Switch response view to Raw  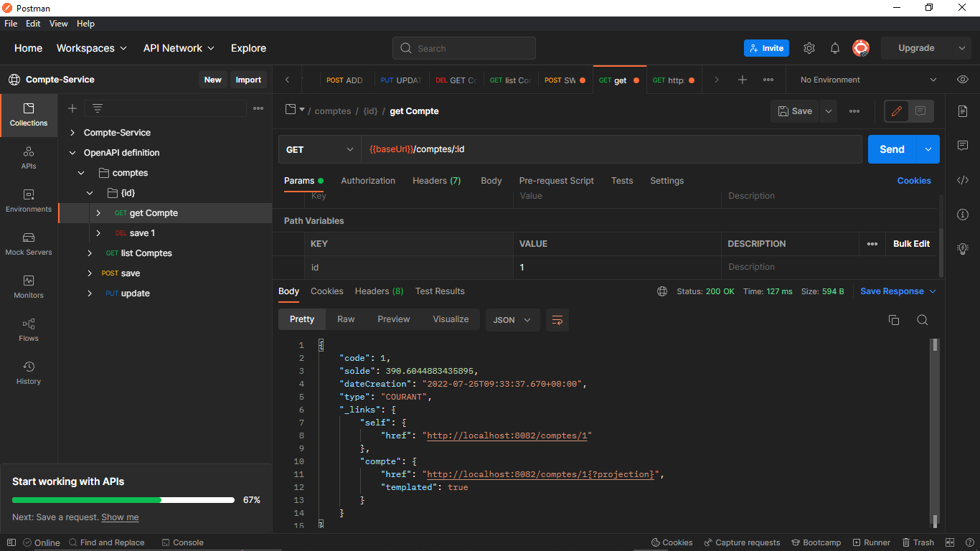coord(346,319)
